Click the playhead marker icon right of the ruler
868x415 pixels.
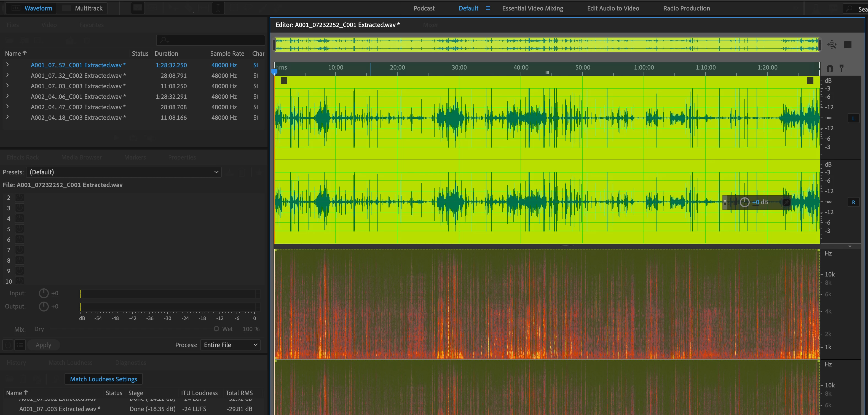[x=841, y=68]
